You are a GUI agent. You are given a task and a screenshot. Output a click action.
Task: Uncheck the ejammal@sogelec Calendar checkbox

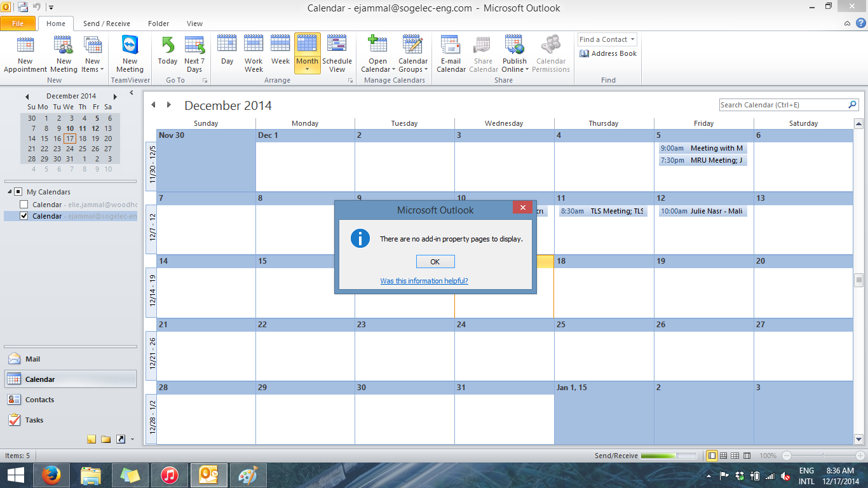pos(24,216)
